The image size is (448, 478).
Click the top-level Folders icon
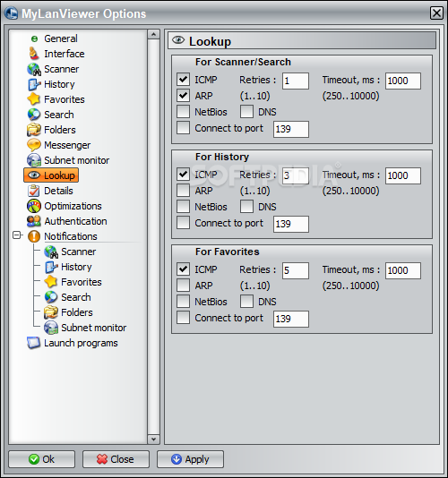pyautogui.click(x=33, y=130)
